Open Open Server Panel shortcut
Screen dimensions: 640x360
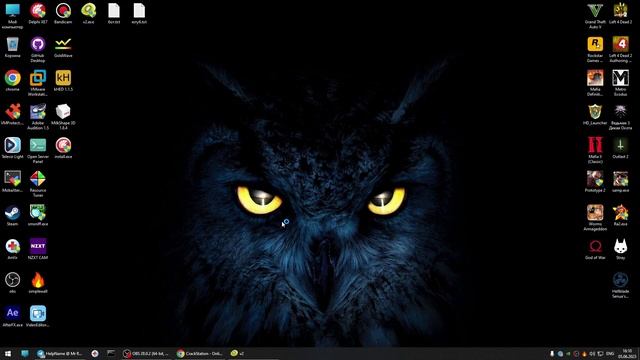pos(38,150)
